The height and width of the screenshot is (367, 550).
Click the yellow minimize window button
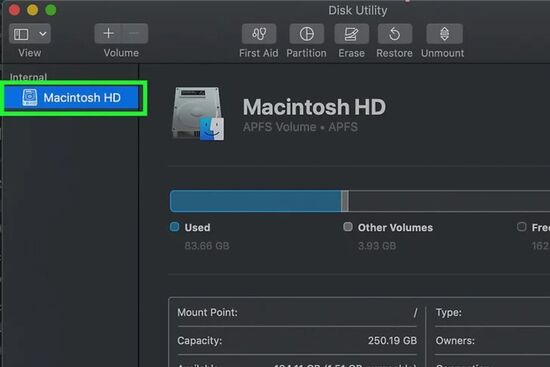click(x=33, y=10)
